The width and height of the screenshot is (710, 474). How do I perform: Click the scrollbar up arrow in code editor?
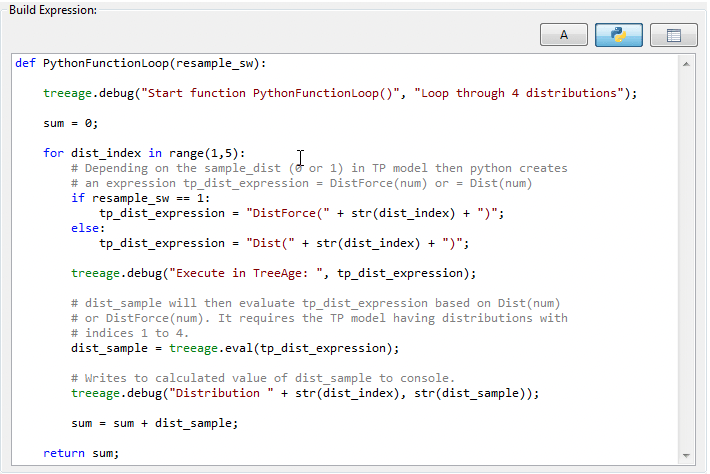[x=686, y=64]
